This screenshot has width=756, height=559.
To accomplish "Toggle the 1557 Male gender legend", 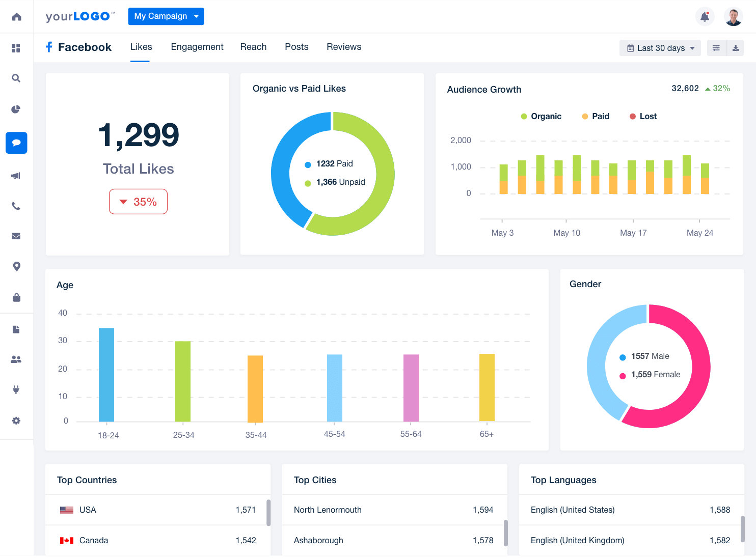I will [644, 356].
